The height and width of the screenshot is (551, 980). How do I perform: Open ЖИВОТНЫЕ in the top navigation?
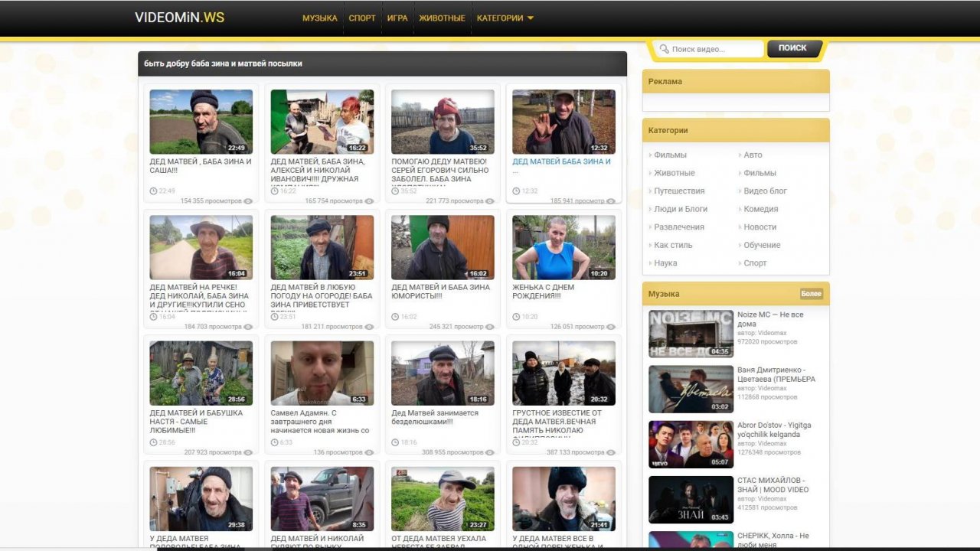pyautogui.click(x=442, y=18)
